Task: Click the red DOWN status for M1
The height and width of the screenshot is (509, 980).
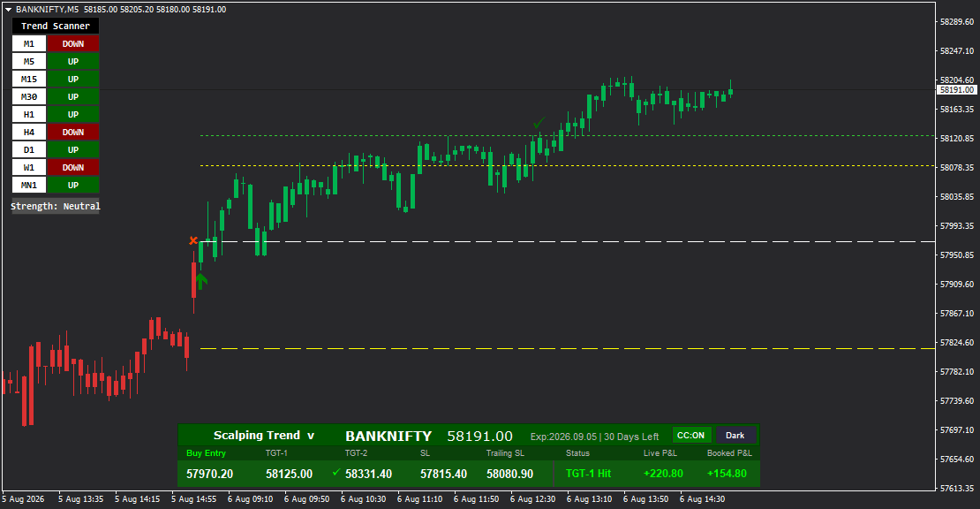Action: click(73, 44)
